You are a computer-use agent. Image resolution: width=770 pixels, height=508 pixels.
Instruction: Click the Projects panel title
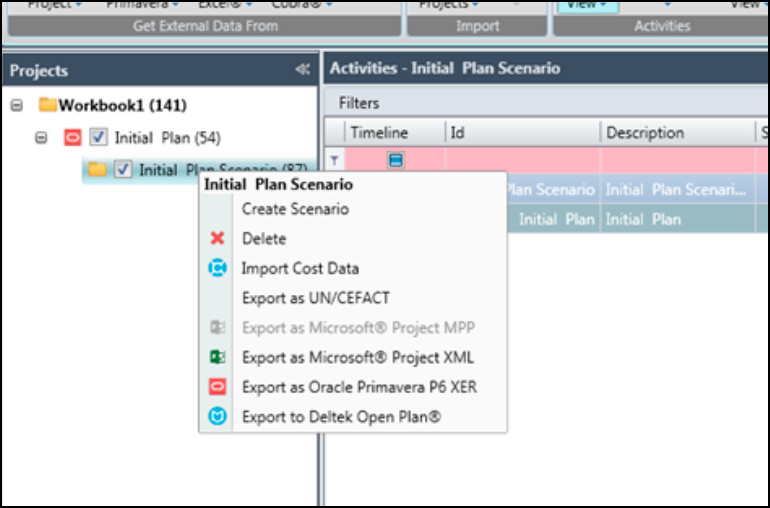coord(39,70)
